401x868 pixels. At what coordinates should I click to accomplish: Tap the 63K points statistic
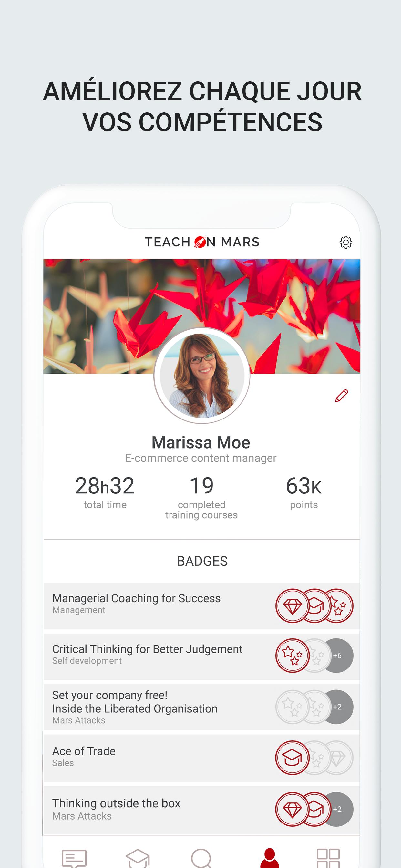pyautogui.click(x=303, y=492)
